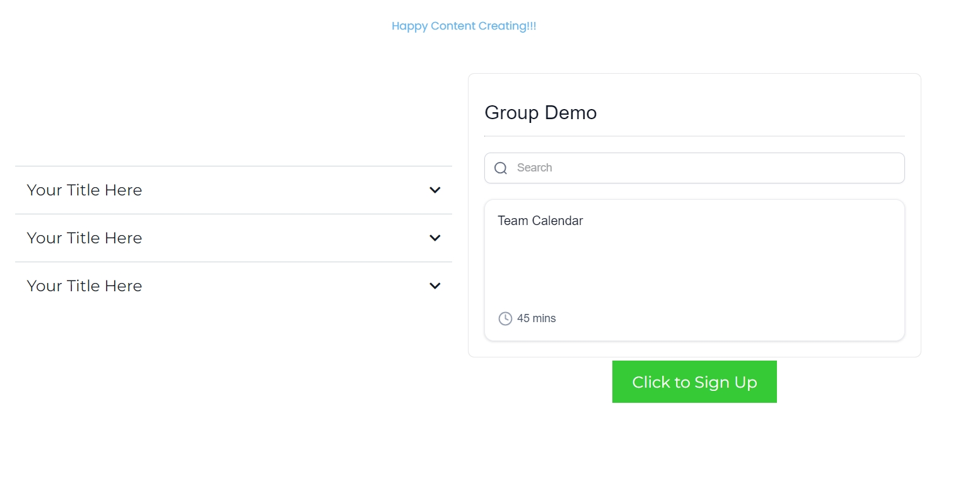The width and height of the screenshot is (980, 481).
Task: Click the magnifier icon in search box
Action: [501, 168]
